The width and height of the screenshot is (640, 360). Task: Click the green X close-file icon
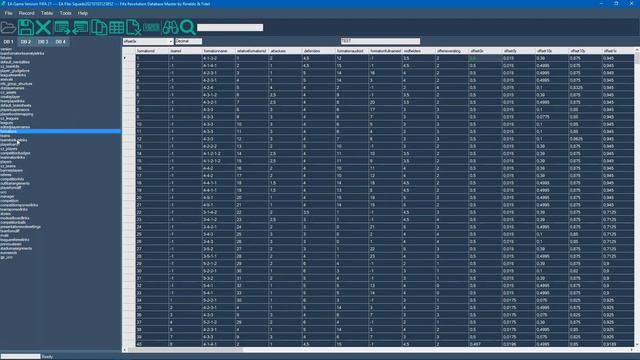pos(43,27)
